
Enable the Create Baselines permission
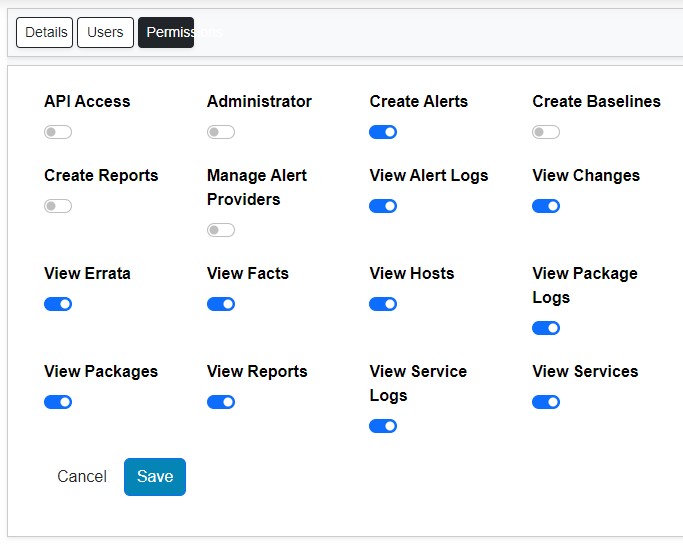coord(546,132)
